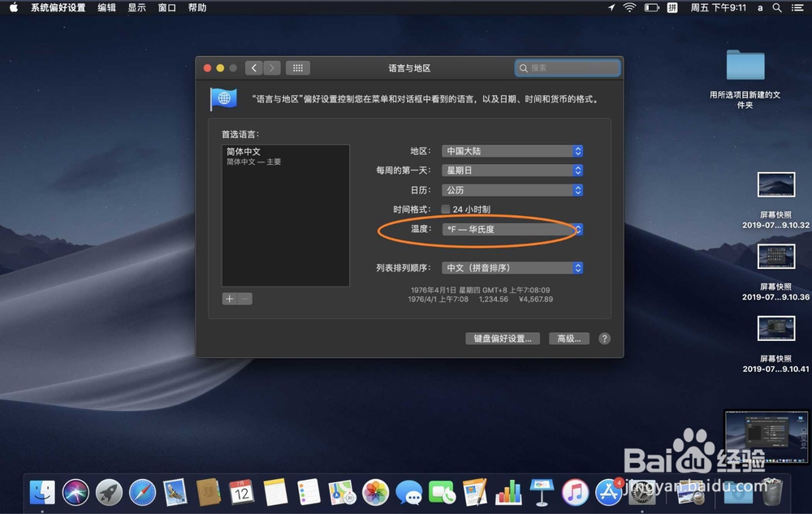This screenshot has width=812, height=514.
Task: Open Launchpad rocket icon
Action: point(109,492)
